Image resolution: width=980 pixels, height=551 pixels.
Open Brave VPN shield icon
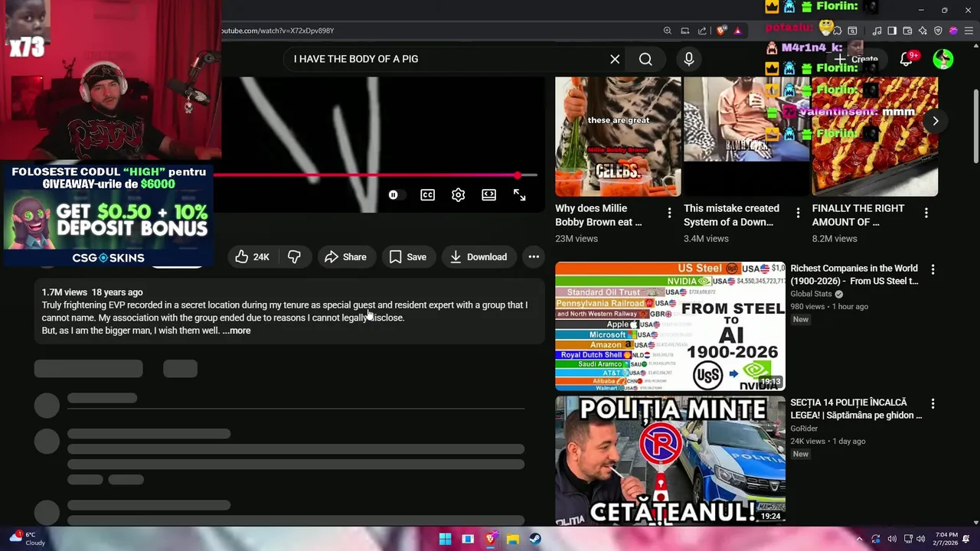click(x=939, y=31)
